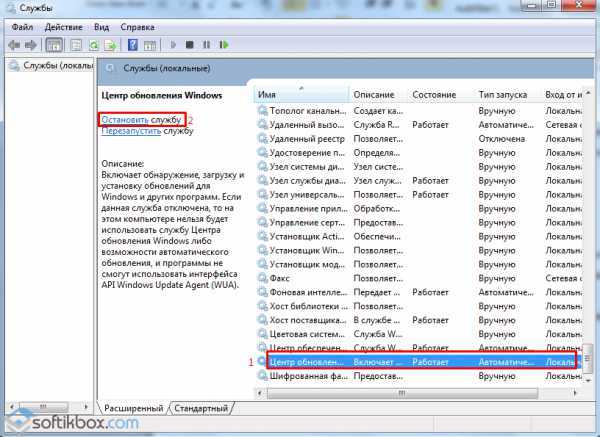Select the Установщик Acti... service row
This screenshot has height=437, width=600.
(420, 236)
